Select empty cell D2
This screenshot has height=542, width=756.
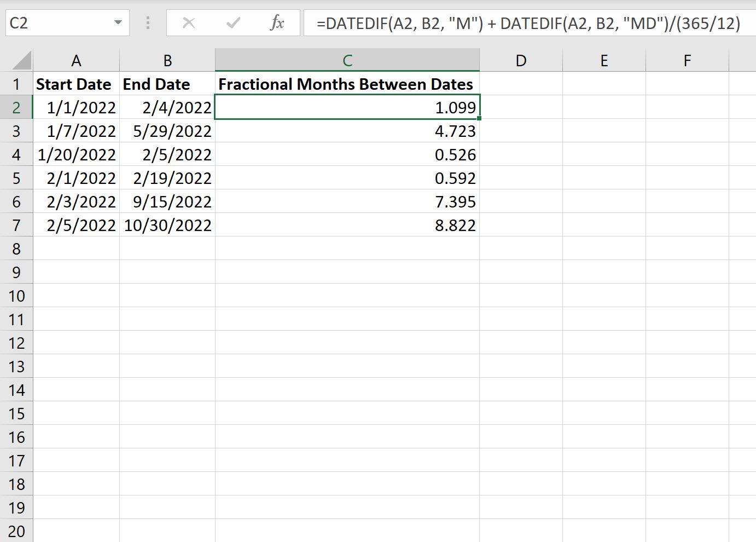click(x=520, y=107)
